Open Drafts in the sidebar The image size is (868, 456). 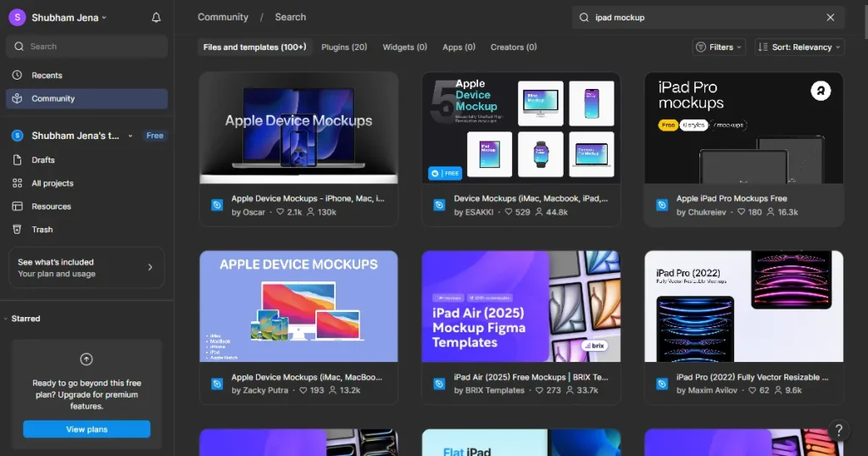87,160
